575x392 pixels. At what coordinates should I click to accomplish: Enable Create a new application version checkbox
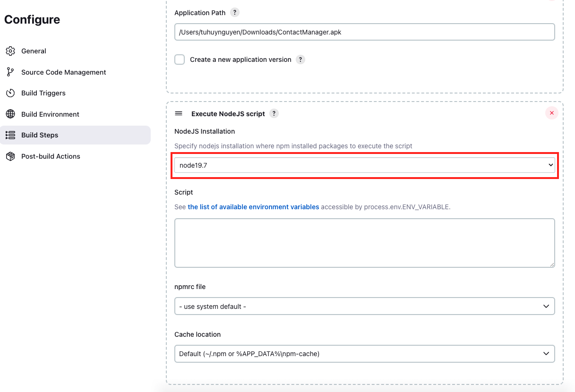pos(180,60)
